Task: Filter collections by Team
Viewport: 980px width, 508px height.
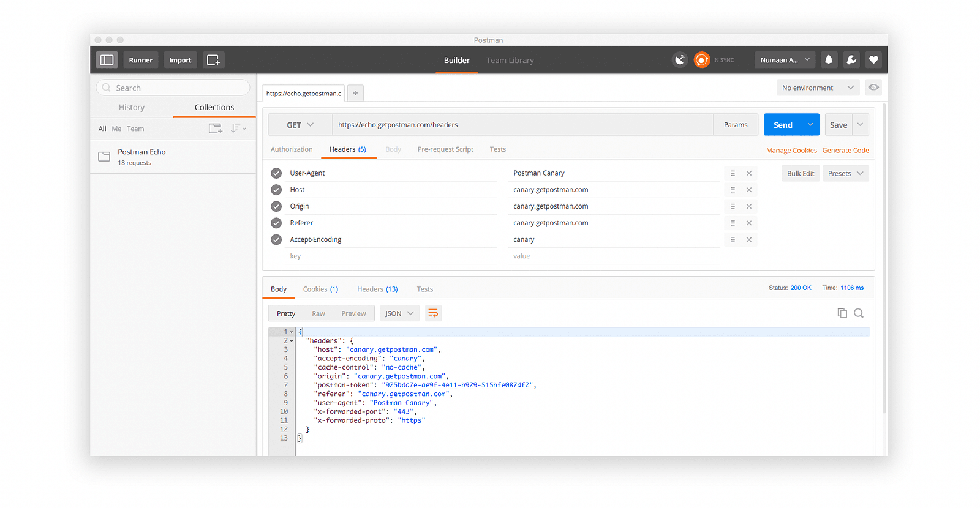Action: coord(135,129)
